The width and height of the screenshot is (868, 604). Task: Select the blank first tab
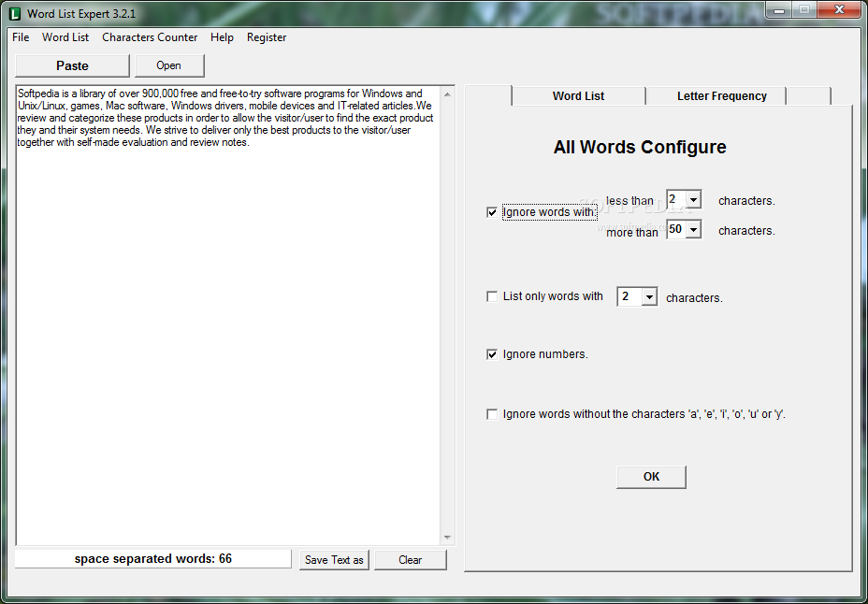tap(488, 95)
